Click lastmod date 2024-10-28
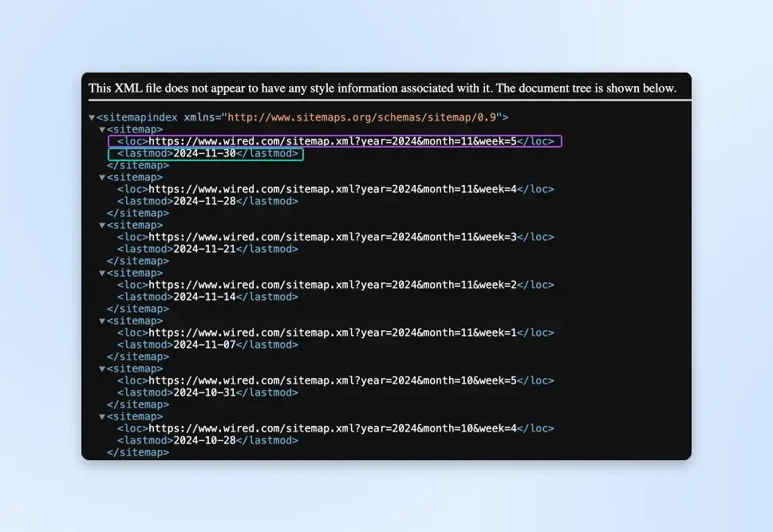The image size is (773, 532). pos(204,440)
